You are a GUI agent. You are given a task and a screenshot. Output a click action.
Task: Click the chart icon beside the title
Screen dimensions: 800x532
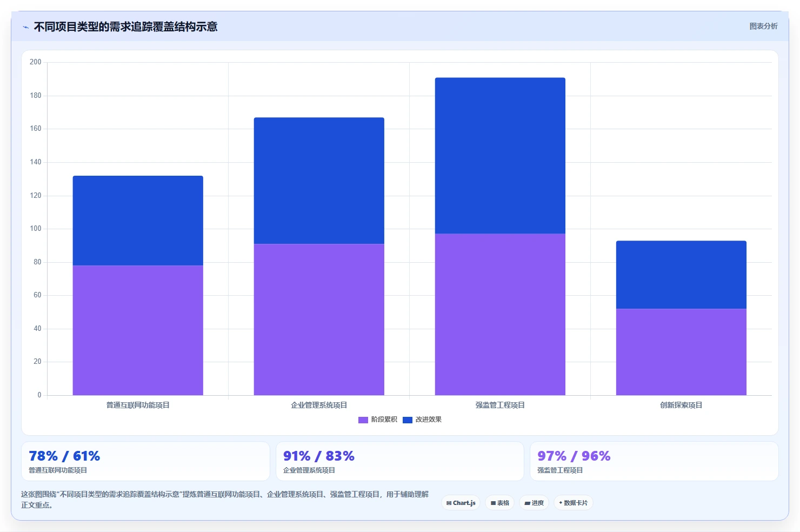[x=25, y=27]
